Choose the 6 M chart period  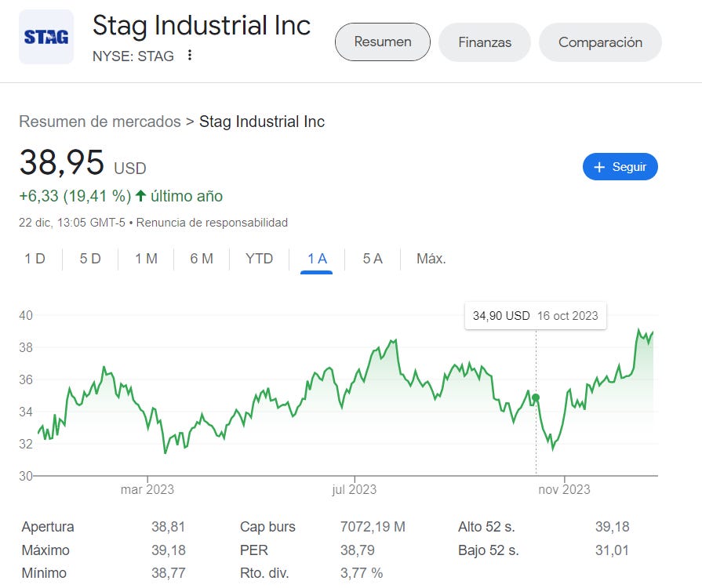[202, 259]
